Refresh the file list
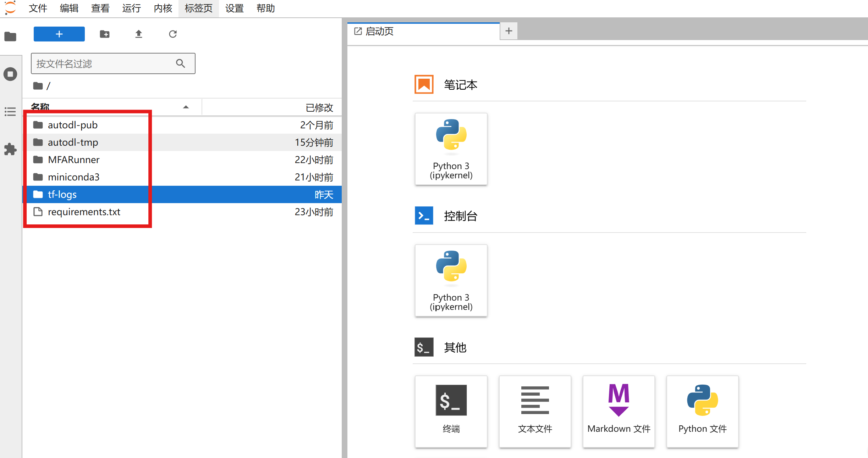This screenshot has width=868, height=458. (x=173, y=34)
